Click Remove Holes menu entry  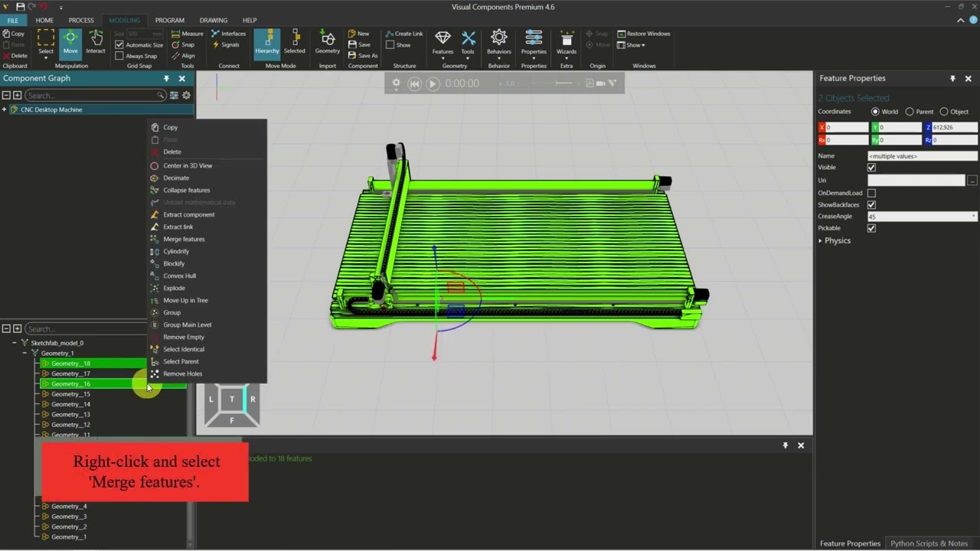click(182, 373)
